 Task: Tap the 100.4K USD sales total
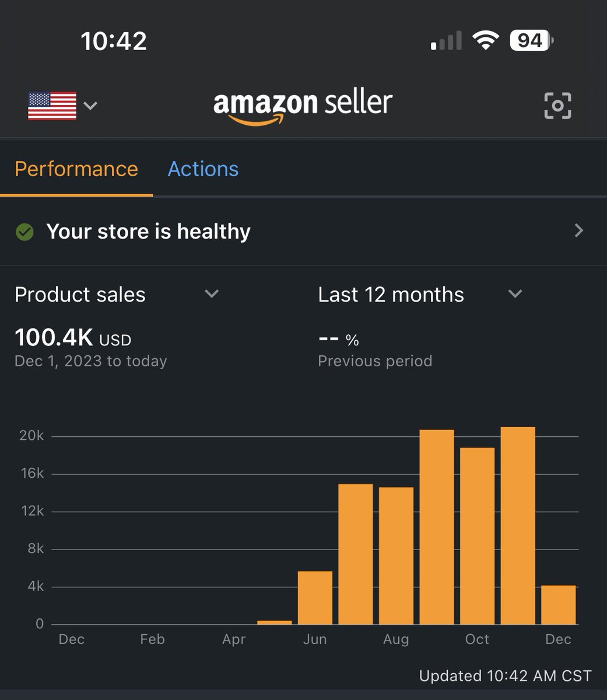73,338
